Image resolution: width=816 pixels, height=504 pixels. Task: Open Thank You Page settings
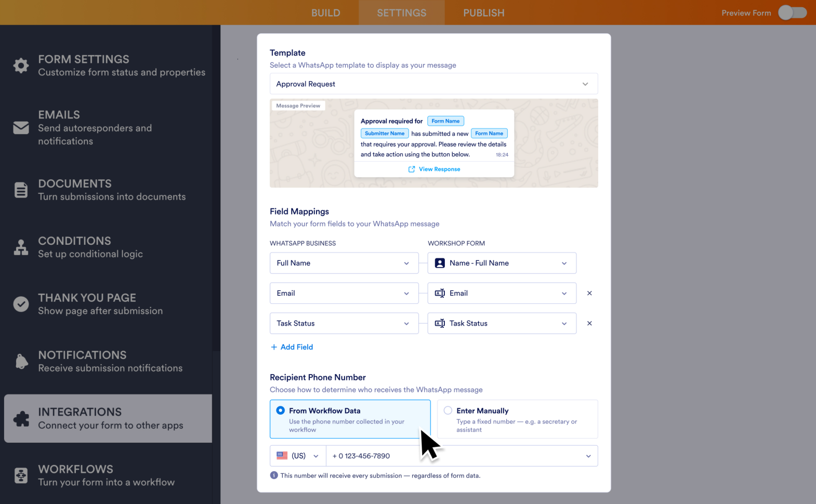108,304
